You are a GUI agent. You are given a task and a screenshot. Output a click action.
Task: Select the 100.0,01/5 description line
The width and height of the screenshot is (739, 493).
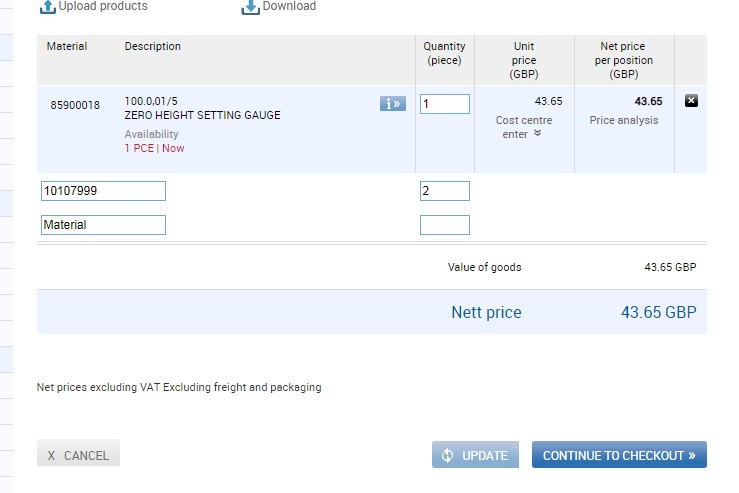pyautogui.click(x=151, y=101)
